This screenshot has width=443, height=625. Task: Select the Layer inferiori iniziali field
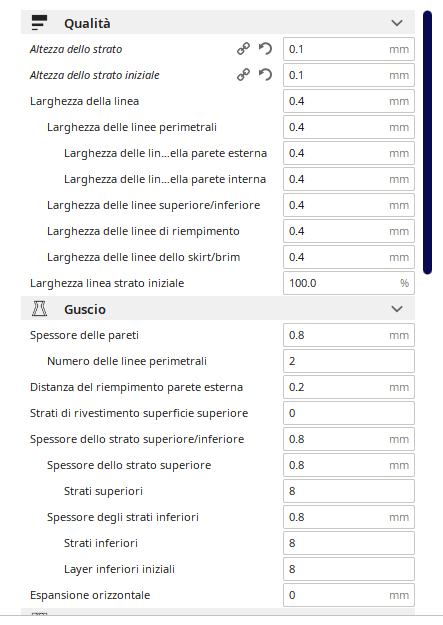(x=349, y=569)
